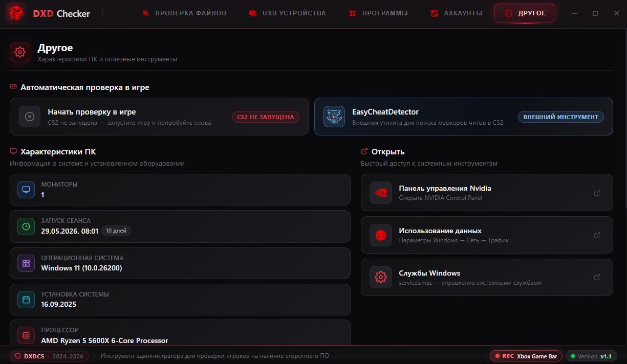Close the DXD Checker window
This screenshot has width=627, height=364.
(616, 13)
